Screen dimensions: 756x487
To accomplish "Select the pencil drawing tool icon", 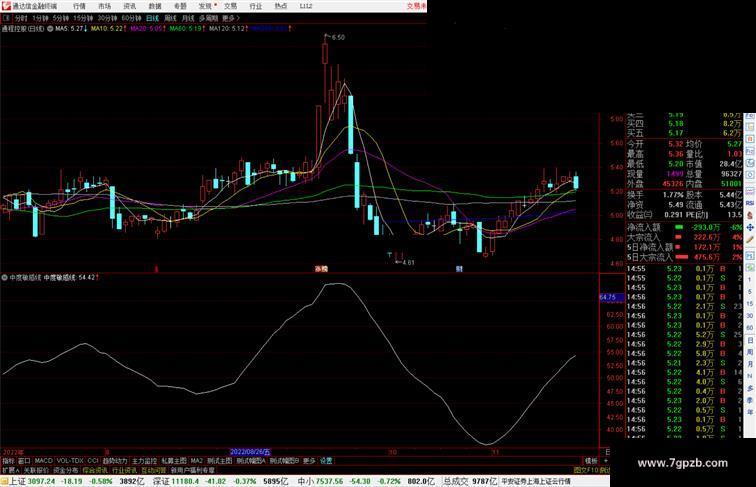I will pyautogui.click(x=750, y=239).
